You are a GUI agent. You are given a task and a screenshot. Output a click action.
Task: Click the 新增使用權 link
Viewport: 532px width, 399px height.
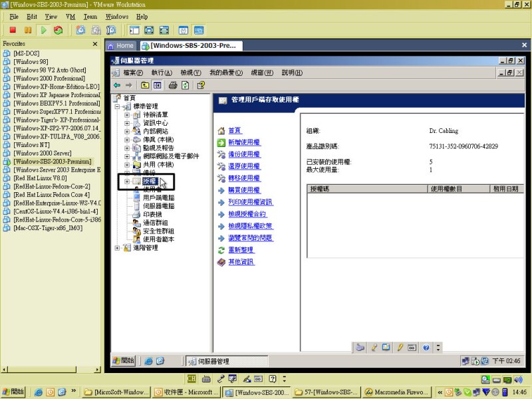tap(244, 142)
